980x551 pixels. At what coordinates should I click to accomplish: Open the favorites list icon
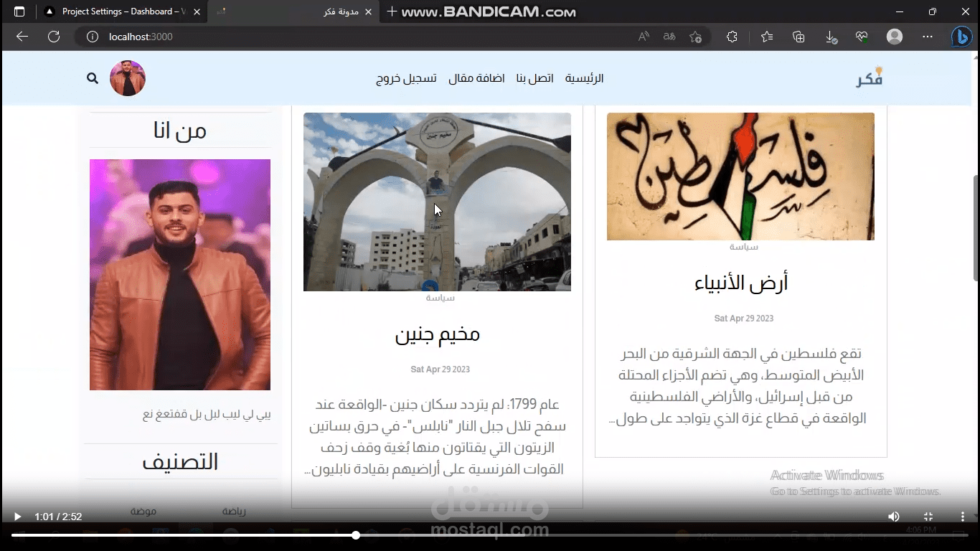767,37
